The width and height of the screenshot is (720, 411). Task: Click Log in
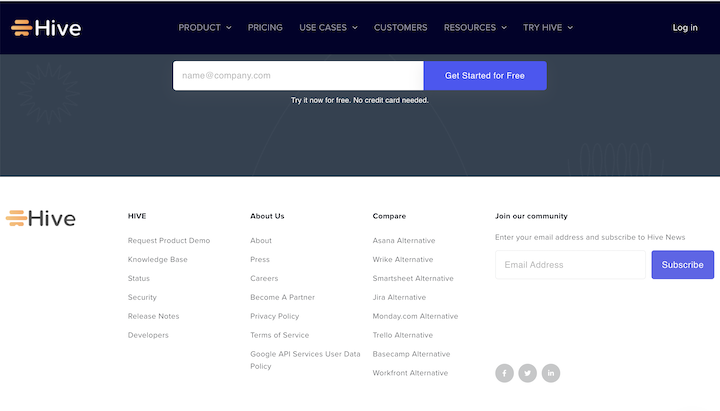point(685,28)
